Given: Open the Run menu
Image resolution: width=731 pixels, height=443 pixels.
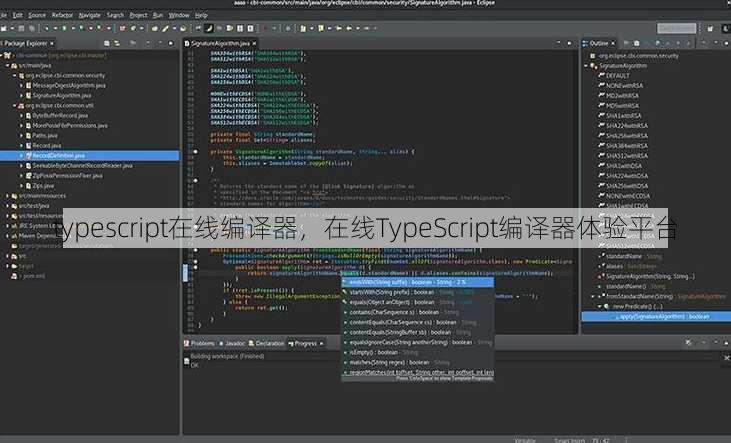Looking at the screenshot, I should coord(158,15).
